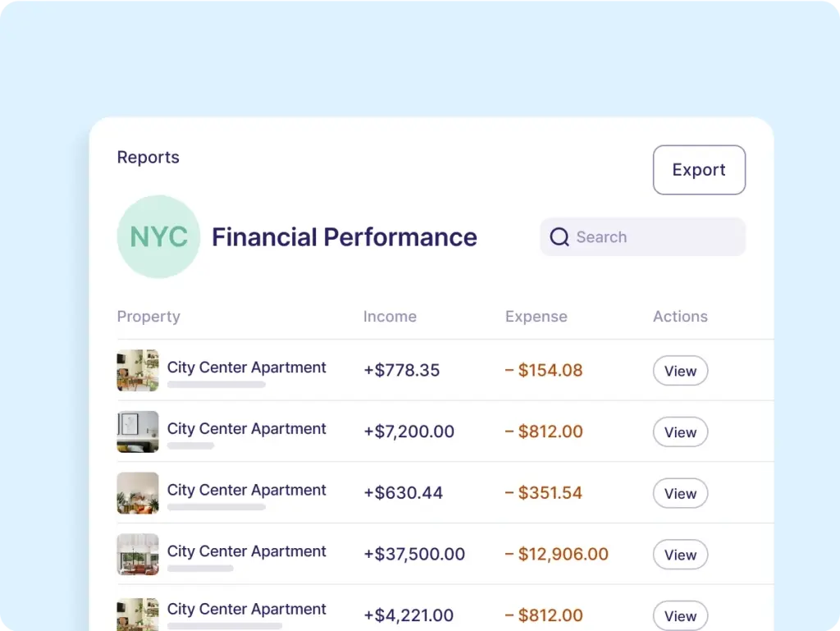Click the green NYC avatar badge
This screenshot has height=631, width=840.
159,236
